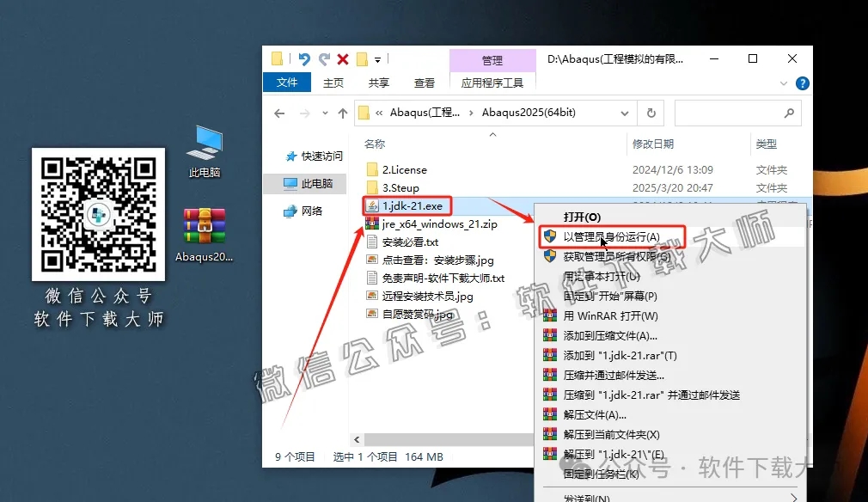868x502 pixels.
Task: Switch to the 查看 ribbon tab
Action: tap(424, 83)
